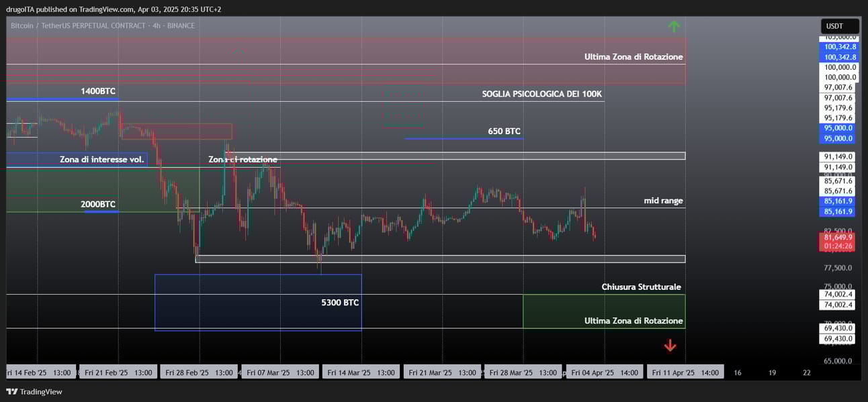Click the 19 date on time axis

[x=773, y=372]
